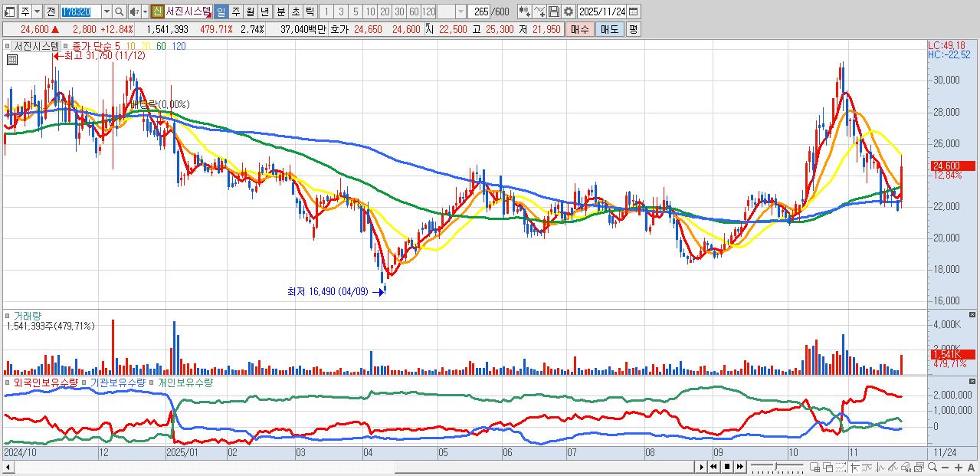Screen dimensions: 980x476
Task: Click the red 매수 buy button
Action: click(580, 29)
